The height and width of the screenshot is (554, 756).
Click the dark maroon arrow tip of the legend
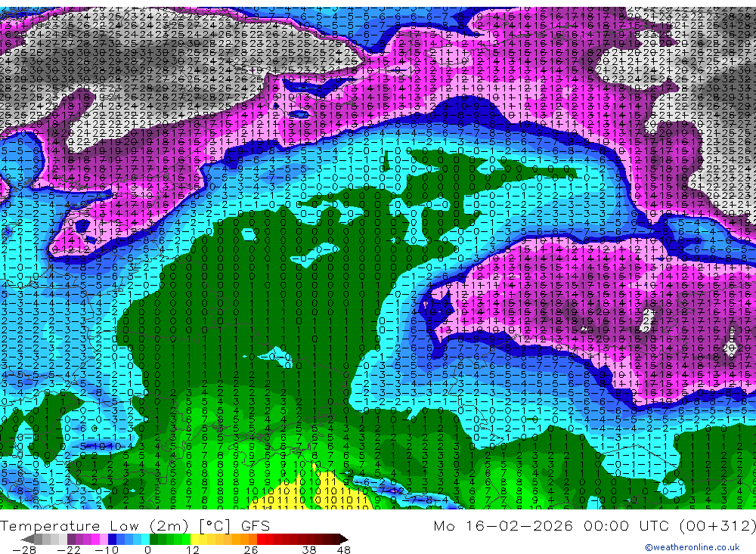343,539
